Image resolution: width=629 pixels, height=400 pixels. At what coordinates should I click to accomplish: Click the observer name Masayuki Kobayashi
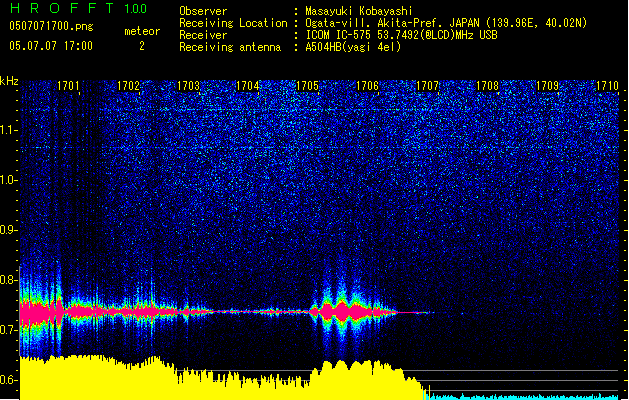point(359,11)
